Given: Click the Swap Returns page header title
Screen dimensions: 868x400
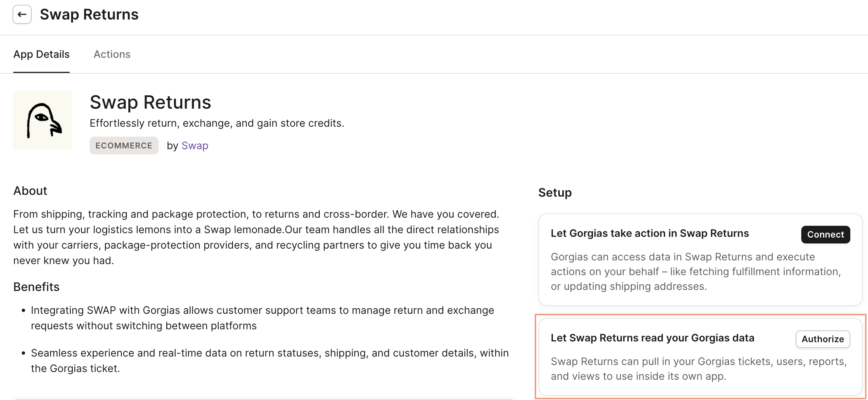Looking at the screenshot, I should point(89,15).
